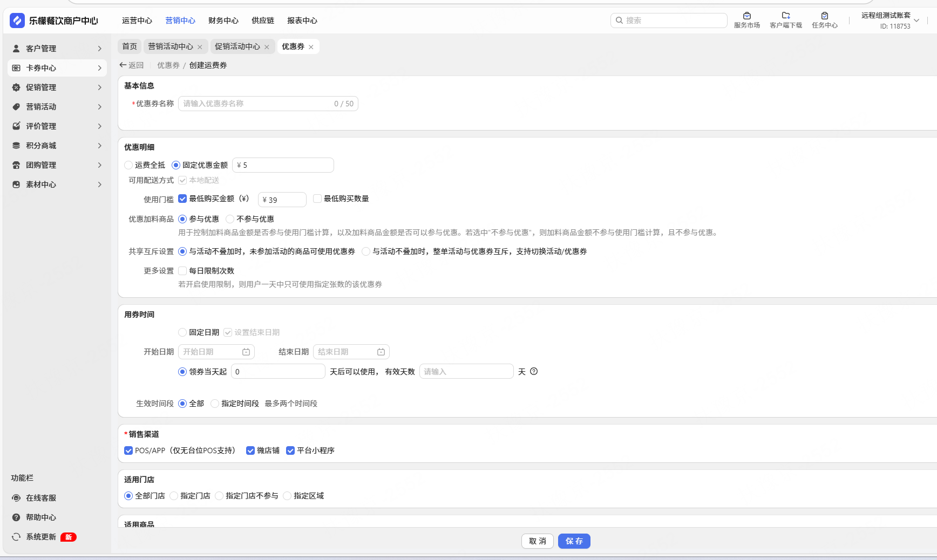The image size is (937, 560).
Task: Open the 运营中心 top menu
Action: click(x=137, y=21)
